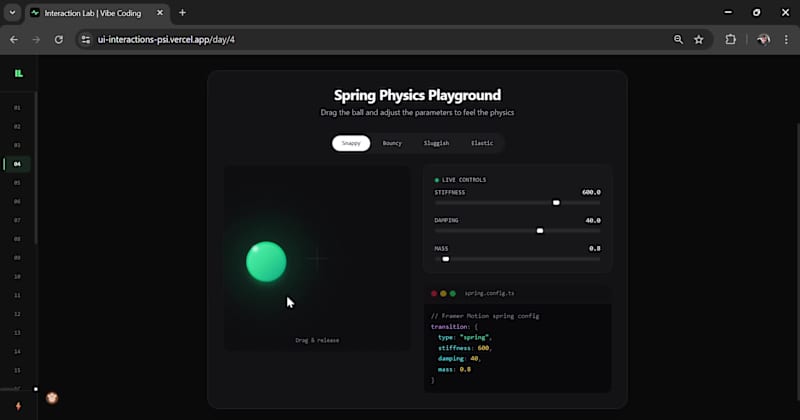The height and width of the screenshot is (420, 800).
Task: Select the Snappy preset
Action: pyautogui.click(x=351, y=143)
